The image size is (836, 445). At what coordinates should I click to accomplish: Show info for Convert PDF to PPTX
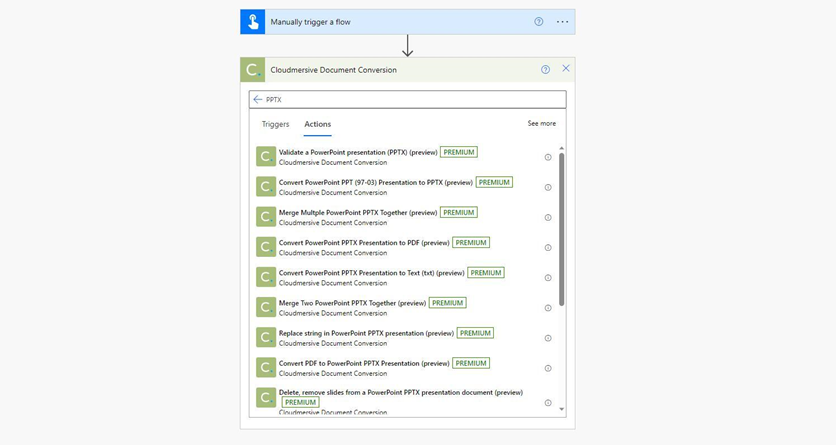click(548, 368)
